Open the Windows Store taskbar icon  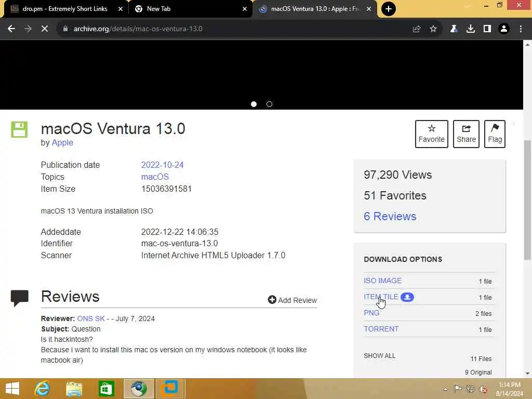coord(106,389)
